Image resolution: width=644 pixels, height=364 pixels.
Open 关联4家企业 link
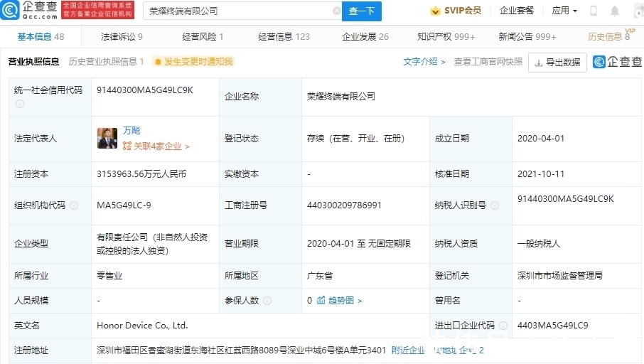tap(161, 146)
